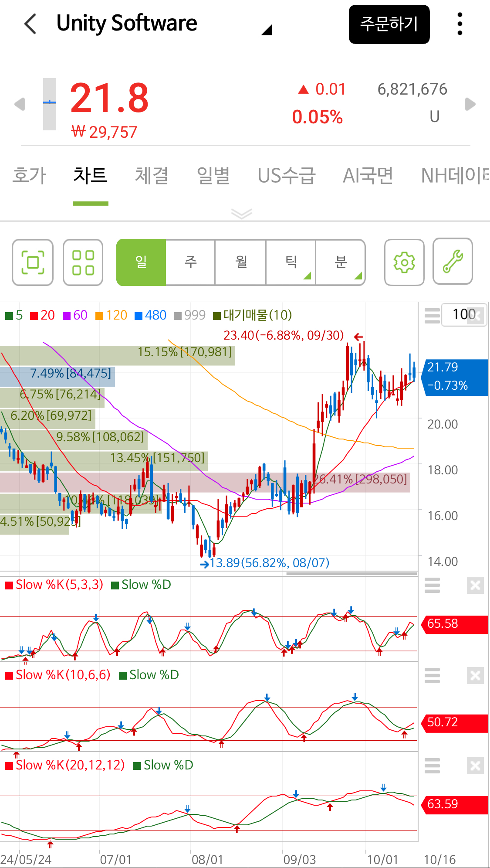Tap the chart horizontal scrollbar handle
This screenshot has width=490, height=868.
pos(351,573)
